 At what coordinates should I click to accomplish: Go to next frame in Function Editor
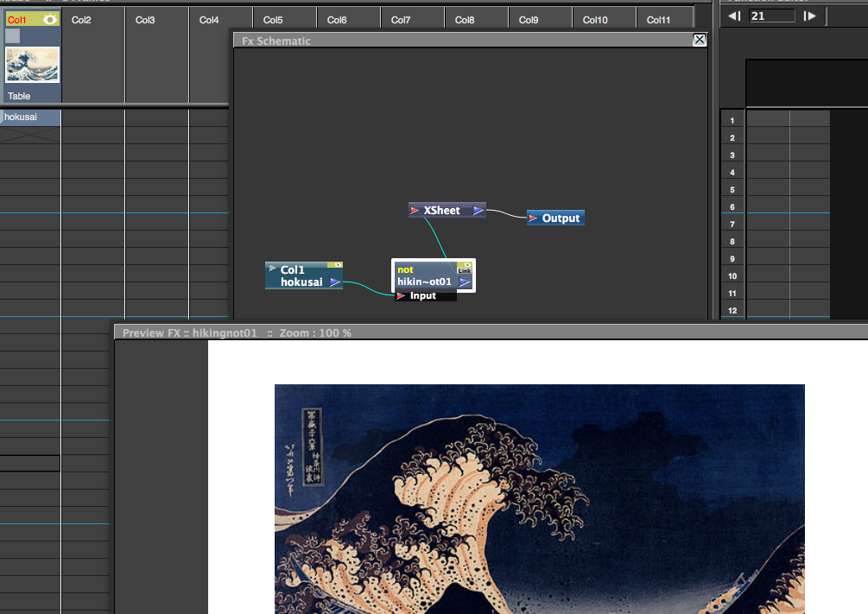(809, 16)
